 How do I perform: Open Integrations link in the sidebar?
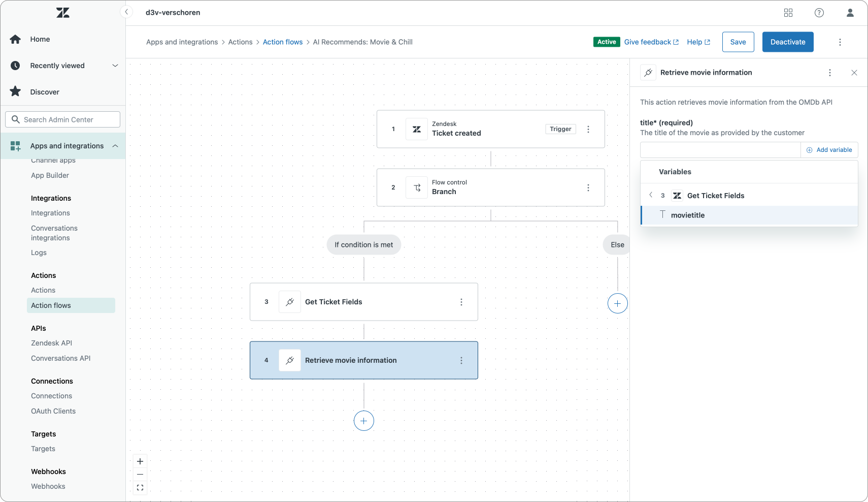(50, 213)
